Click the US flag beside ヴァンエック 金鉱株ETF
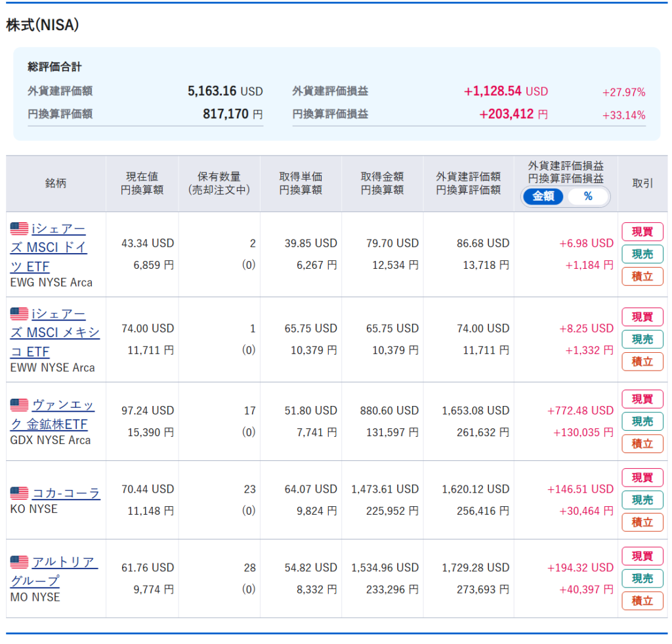The image size is (672, 644). pos(19,405)
